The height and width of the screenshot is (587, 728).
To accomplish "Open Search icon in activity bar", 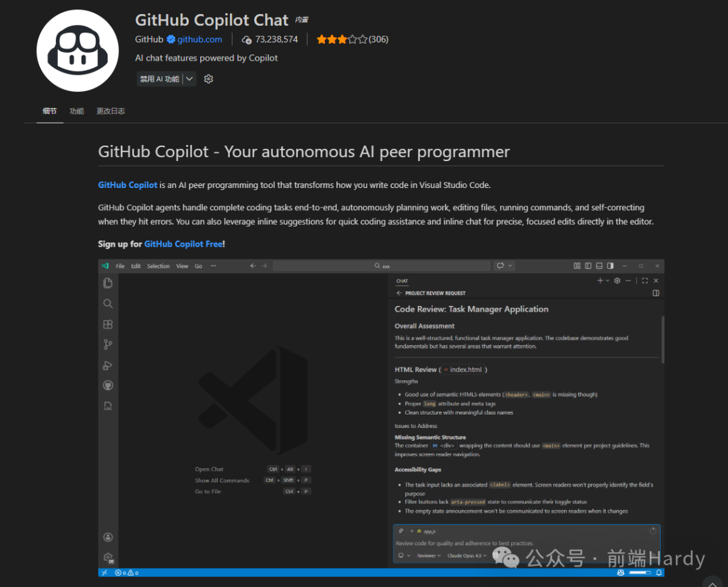I will click(108, 303).
